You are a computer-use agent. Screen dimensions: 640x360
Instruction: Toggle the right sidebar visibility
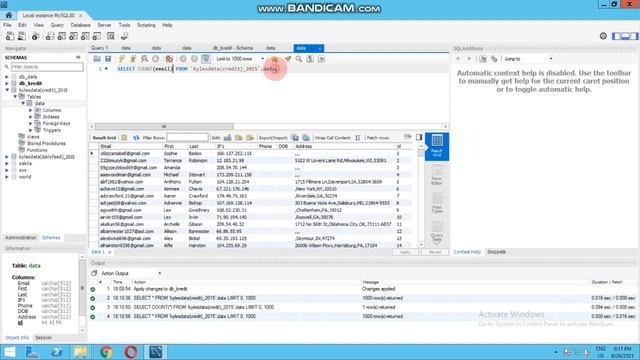pos(633,36)
